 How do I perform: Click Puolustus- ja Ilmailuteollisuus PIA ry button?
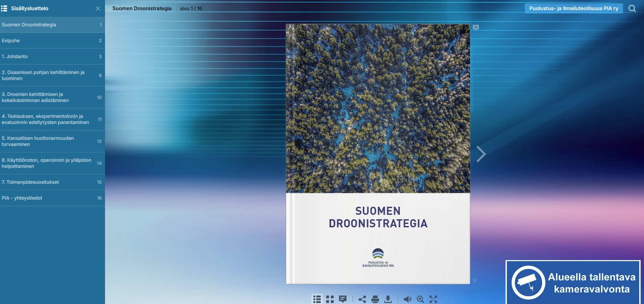[573, 8]
